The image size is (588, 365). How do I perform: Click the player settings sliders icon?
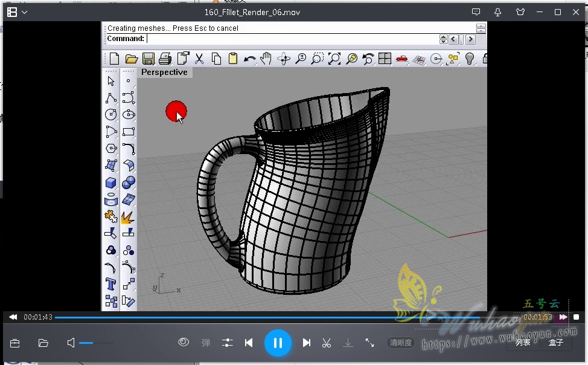[227, 343]
